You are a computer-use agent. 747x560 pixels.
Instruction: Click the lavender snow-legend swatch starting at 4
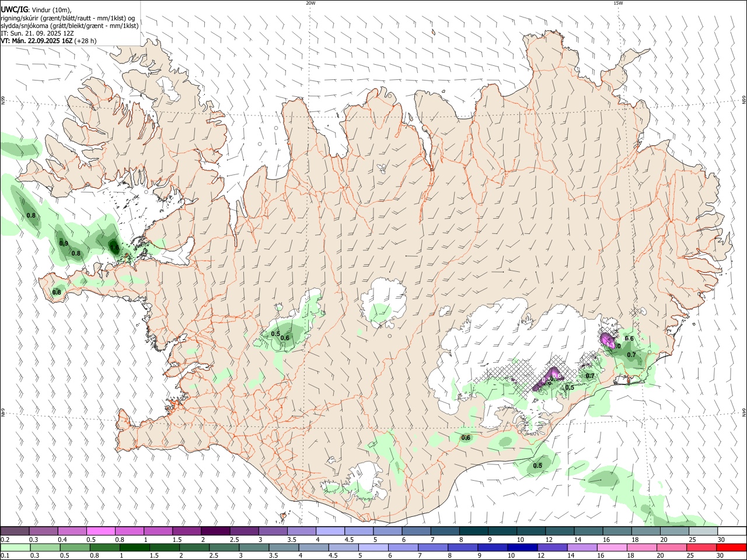330,531
